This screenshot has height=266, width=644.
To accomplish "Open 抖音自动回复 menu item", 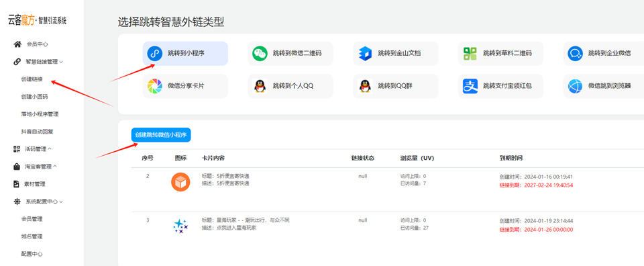I will [38, 132].
